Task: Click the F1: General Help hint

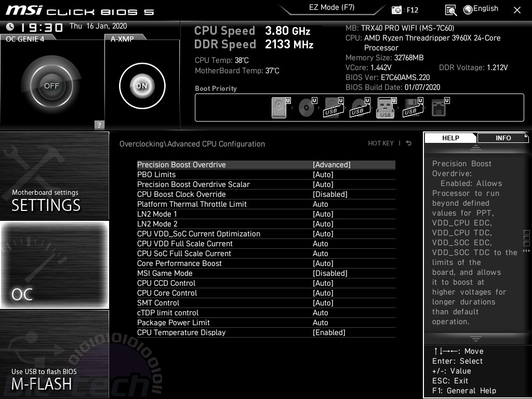Action: tap(464, 391)
